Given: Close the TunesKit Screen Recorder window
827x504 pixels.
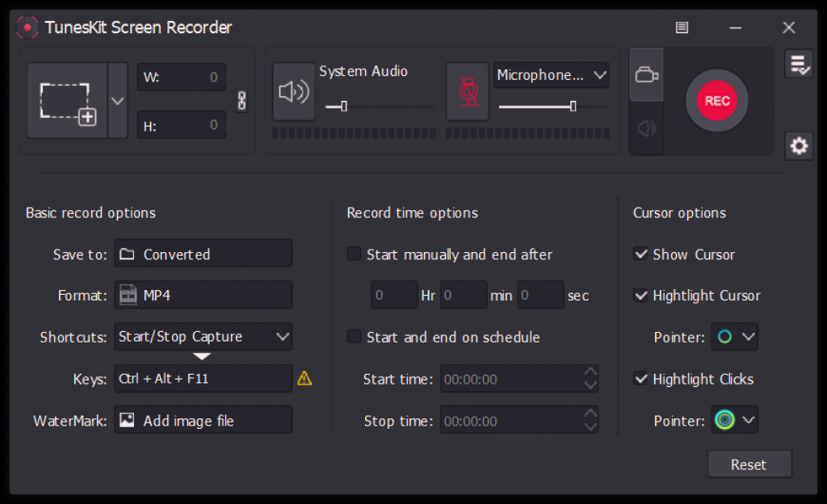Looking at the screenshot, I should [788, 27].
